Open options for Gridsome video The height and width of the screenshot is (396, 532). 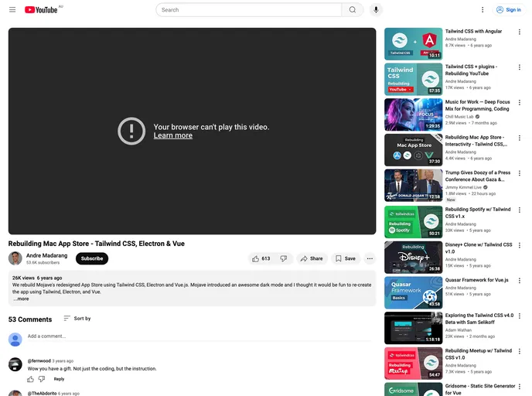tap(520, 387)
